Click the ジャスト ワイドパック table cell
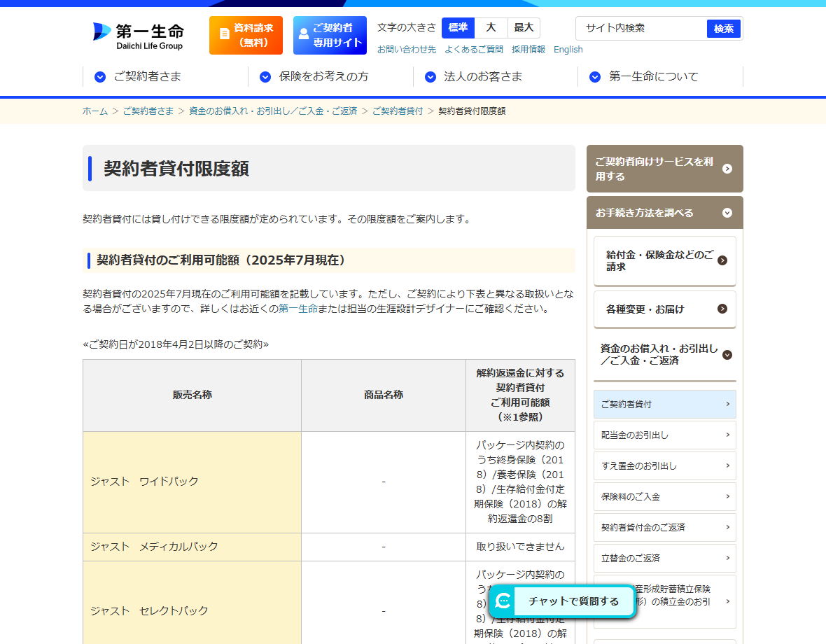This screenshot has height=644, width=826. [192, 482]
